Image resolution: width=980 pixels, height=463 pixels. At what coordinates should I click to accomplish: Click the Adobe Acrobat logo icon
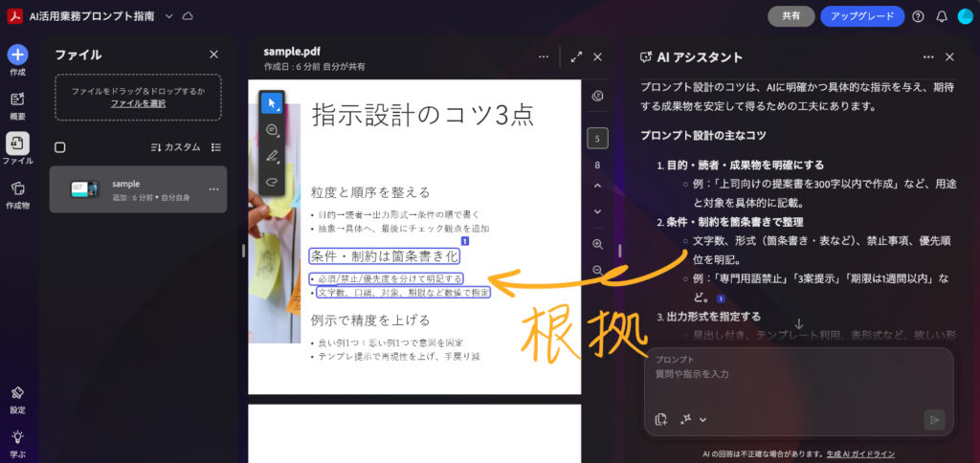click(x=15, y=16)
